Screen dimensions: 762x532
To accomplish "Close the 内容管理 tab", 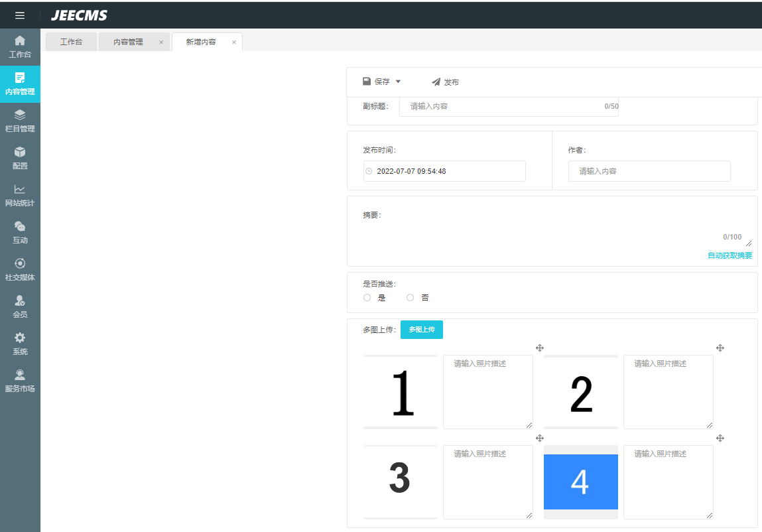I will tap(161, 42).
